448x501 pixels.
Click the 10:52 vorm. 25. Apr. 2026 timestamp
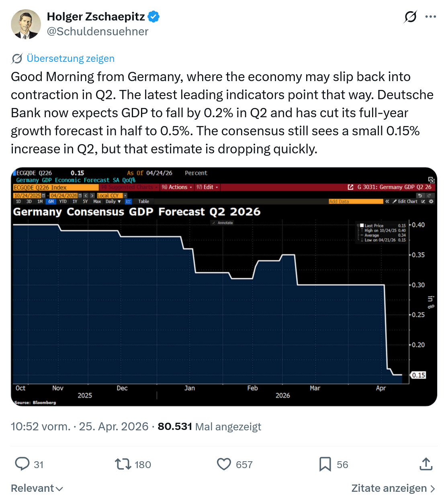[x=80, y=426]
